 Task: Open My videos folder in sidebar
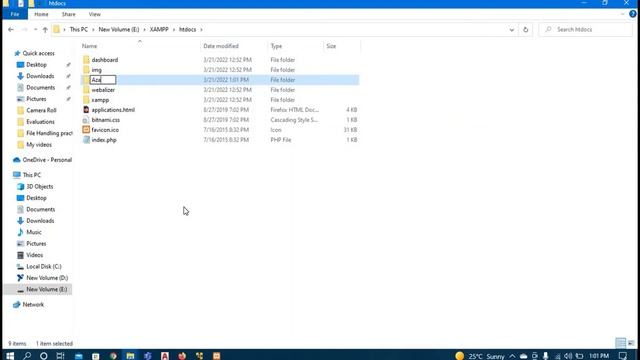point(39,144)
